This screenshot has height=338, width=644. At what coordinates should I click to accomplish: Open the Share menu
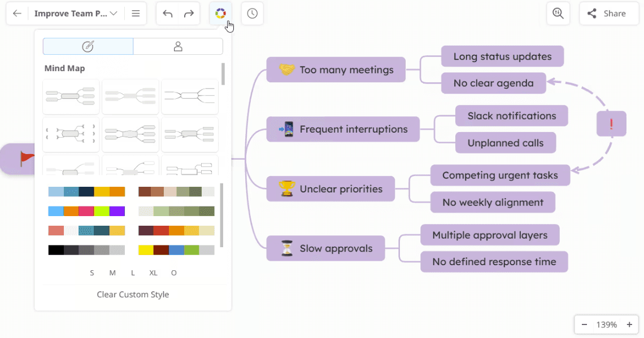[x=608, y=13]
